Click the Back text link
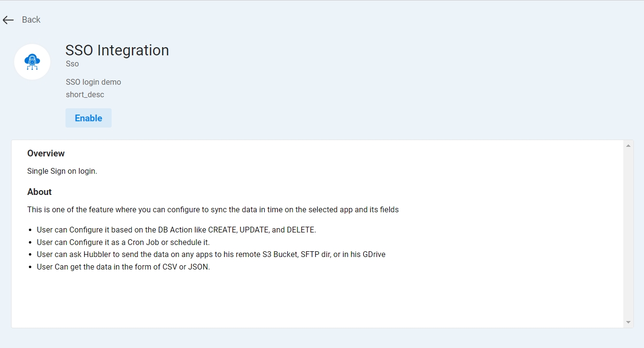The width and height of the screenshot is (644, 348). click(x=31, y=20)
